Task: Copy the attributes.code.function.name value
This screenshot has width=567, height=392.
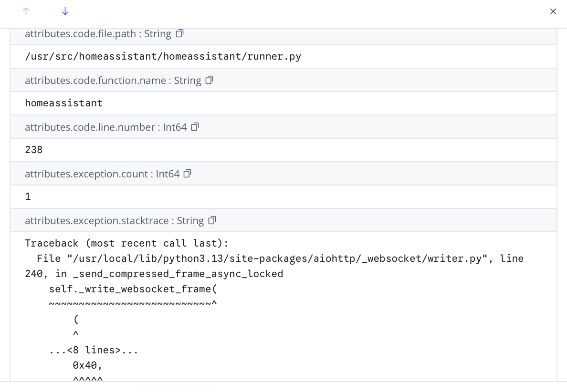Action: point(209,80)
